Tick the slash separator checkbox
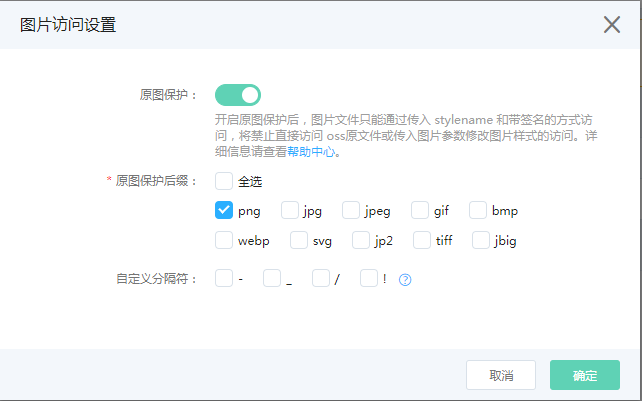642x401 pixels. pyautogui.click(x=321, y=278)
